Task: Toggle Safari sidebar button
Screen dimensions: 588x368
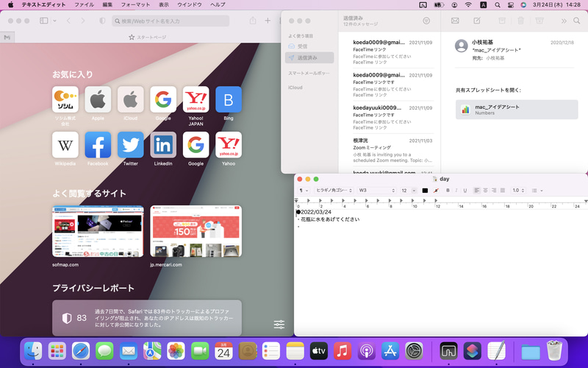Action: point(44,21)
